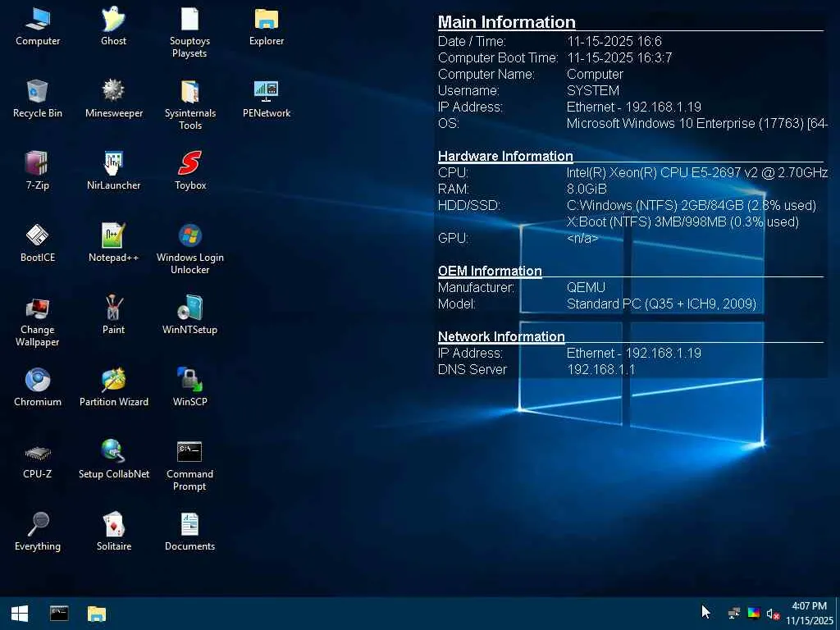Viewport: 840px width, 630px height.
Task: Open the Windows Start menu
Action: (20, 614)
